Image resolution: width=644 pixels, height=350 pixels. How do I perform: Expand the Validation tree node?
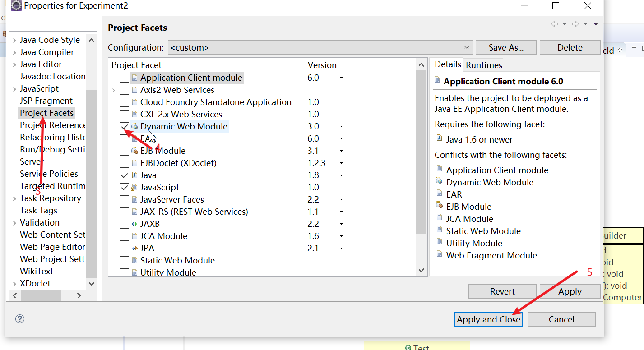14,223
